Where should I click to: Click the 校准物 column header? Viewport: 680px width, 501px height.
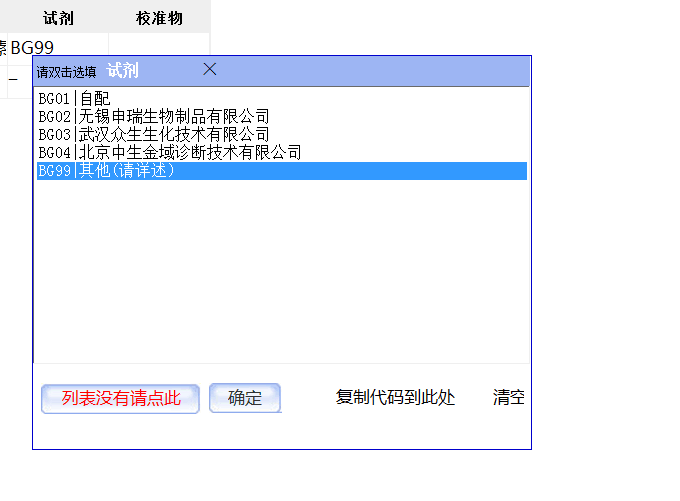coord(159,18)
